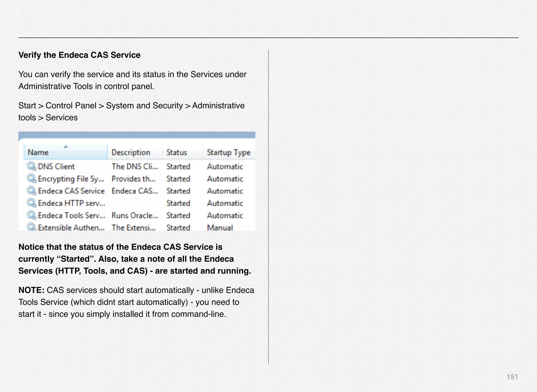
Task: Select the Endeca HTTP serv... service name
Action: 71,203
